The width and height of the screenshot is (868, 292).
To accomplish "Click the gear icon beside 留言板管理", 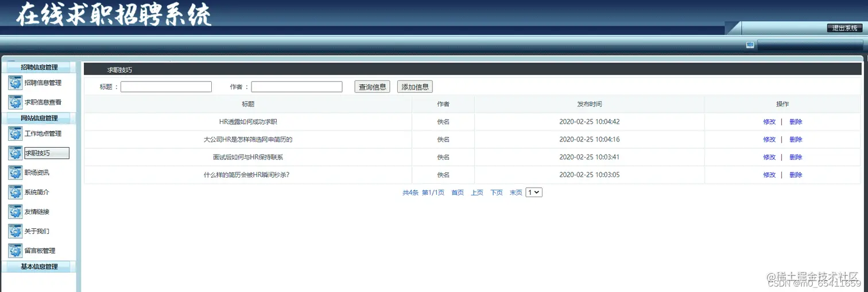I will click(x=15, y=251).
